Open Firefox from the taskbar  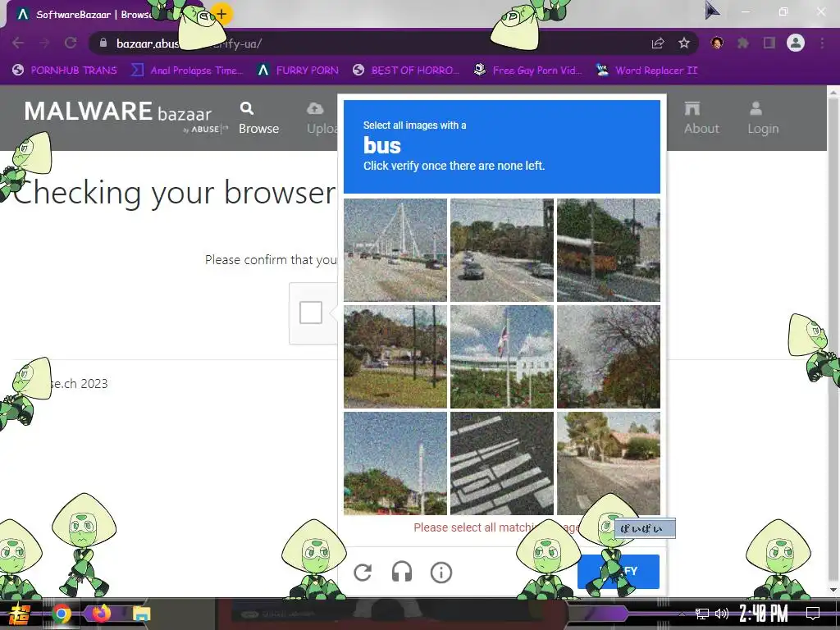[x=101, y=613]
